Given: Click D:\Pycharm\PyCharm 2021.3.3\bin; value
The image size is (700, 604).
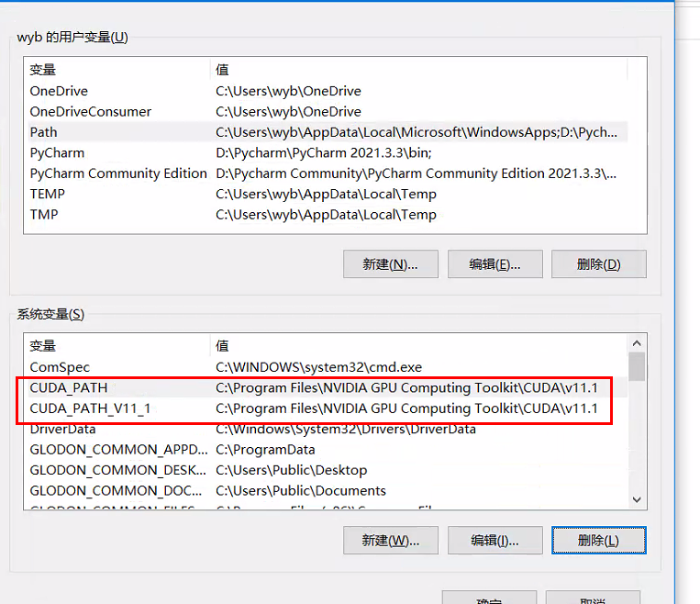Looking at the screenshot, I should coord(324,152).
